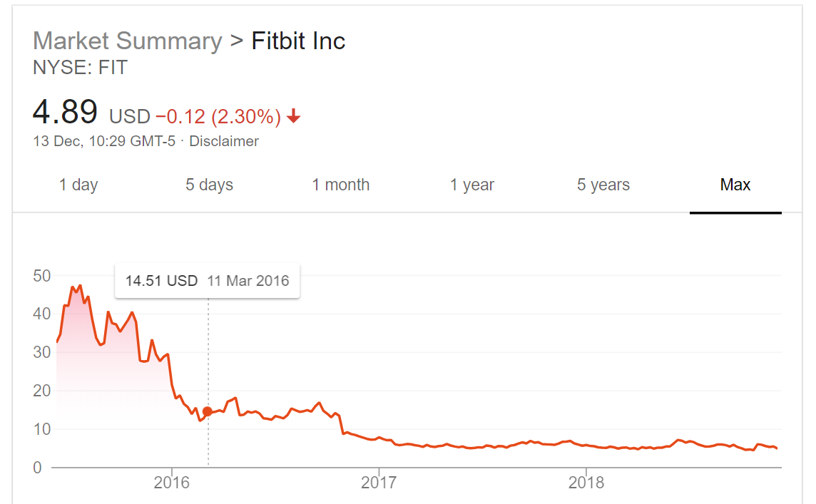Select the Max range tab
This screenshot has height=504, width=816.
(735, 185)
